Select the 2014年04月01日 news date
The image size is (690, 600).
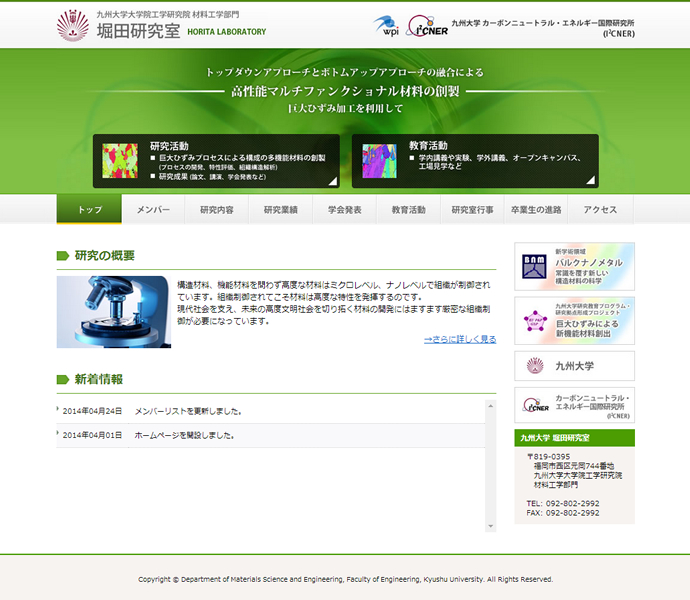[x=92, y=435]
